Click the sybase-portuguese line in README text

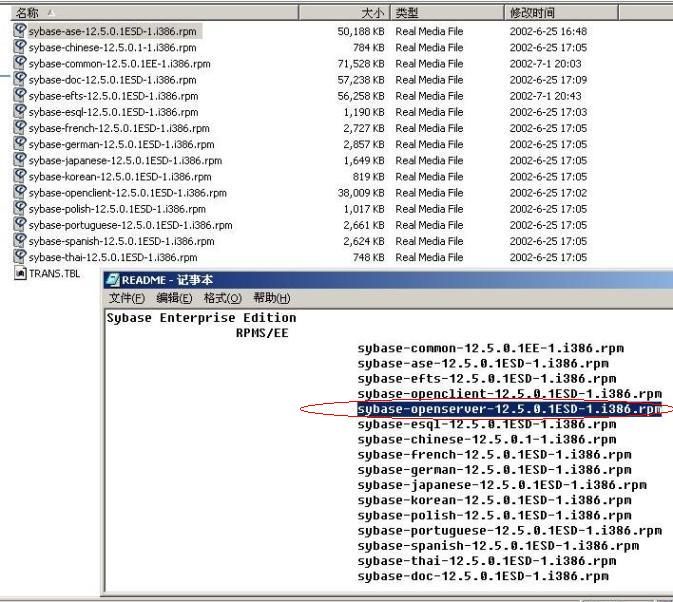[509, 531]
